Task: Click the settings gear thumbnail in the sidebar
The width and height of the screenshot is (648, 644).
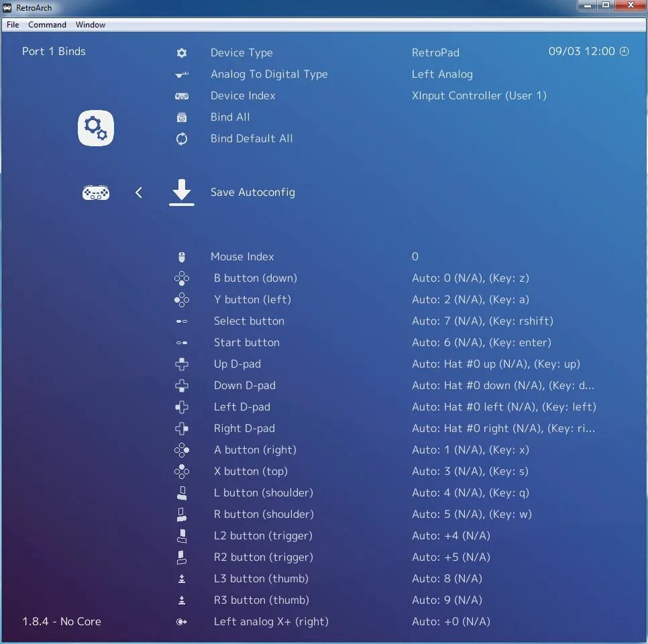Action: click(96, 127)
